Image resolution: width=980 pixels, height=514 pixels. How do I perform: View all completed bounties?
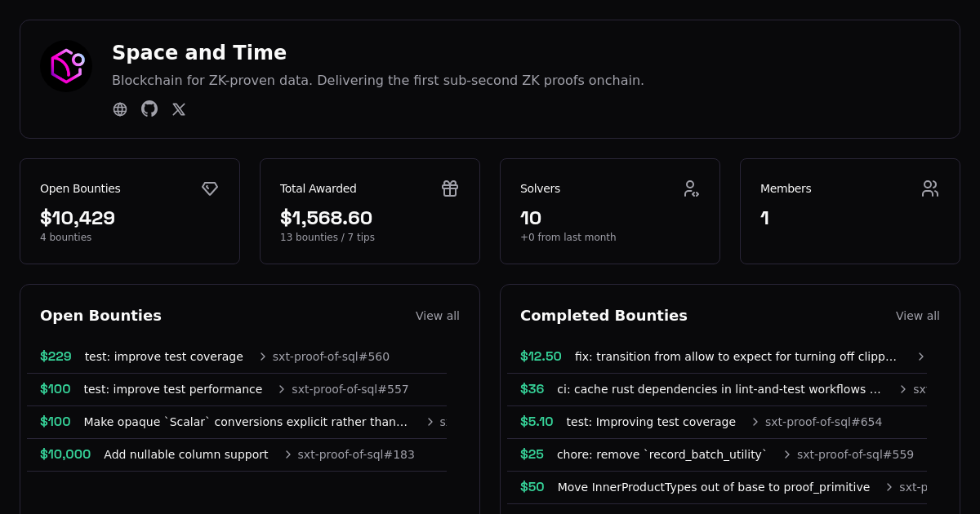[917, 316]
